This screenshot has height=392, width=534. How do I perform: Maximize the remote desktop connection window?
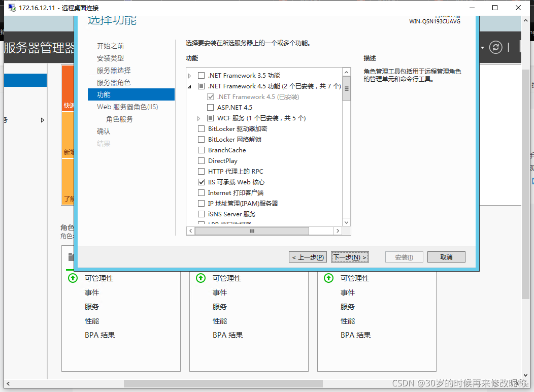(495, 8)
